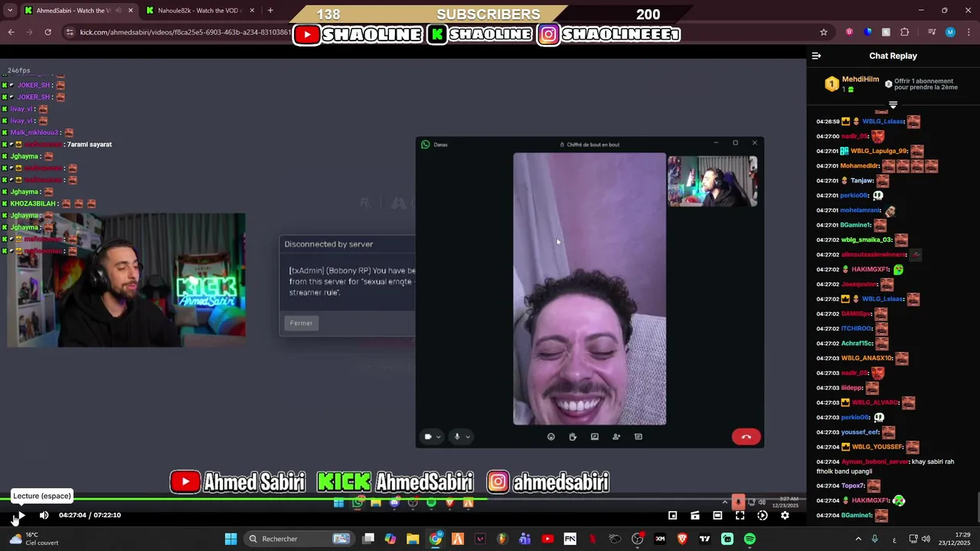Click chat username youssef_eef

(860, 432)
